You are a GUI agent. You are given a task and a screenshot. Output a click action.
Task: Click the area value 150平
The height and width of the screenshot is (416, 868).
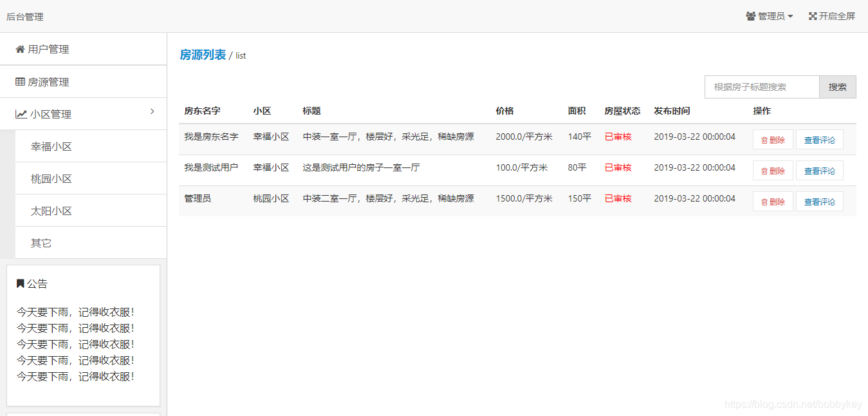[580, 198]
